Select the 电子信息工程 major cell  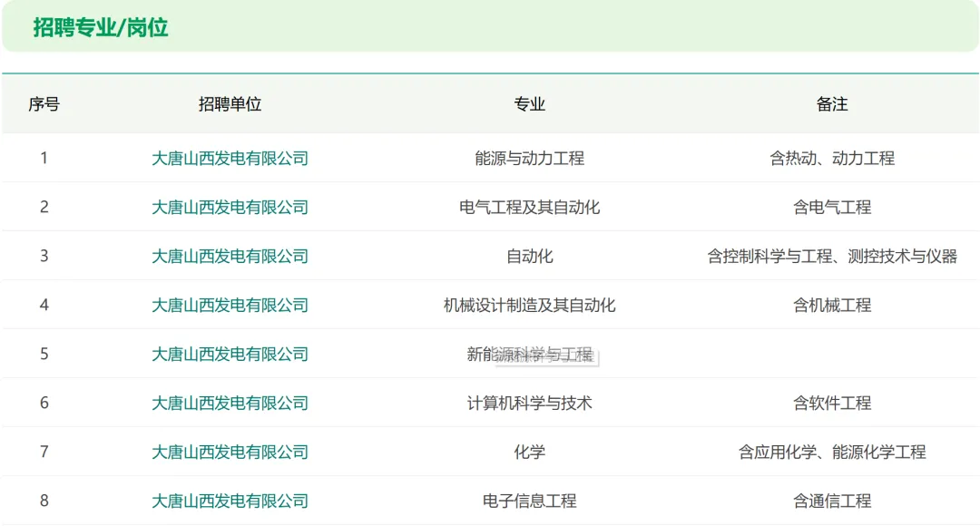529,501
